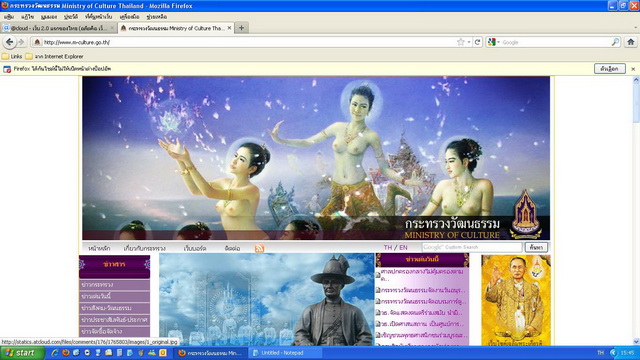Open the news link beginning with เชิญชวน
Viewport: 640px width, 360px height.
click(x=424, y=335)
